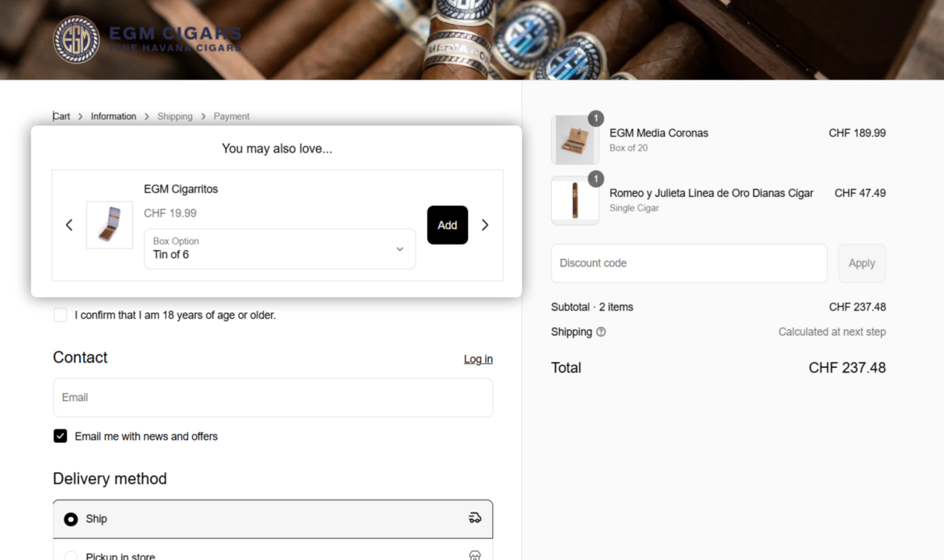
Task: Click the store icon in Pickup row
Action: click(x=475, y=555)
